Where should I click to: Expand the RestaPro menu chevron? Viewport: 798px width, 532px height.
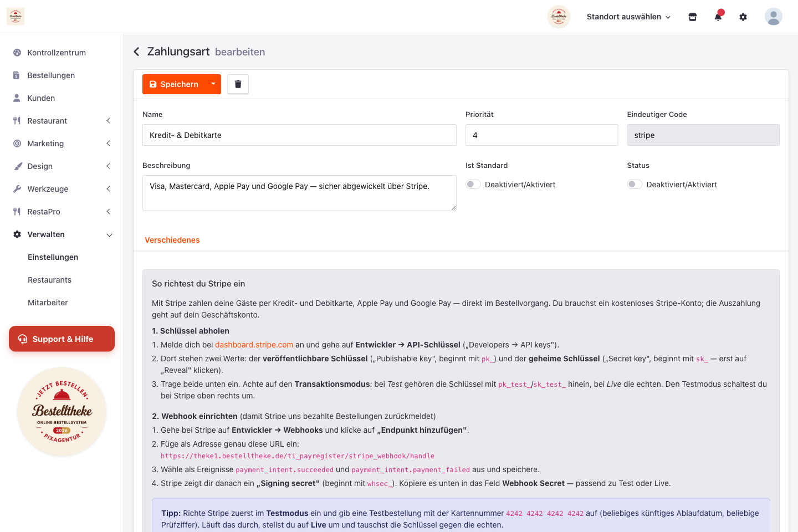click(109, 212)
